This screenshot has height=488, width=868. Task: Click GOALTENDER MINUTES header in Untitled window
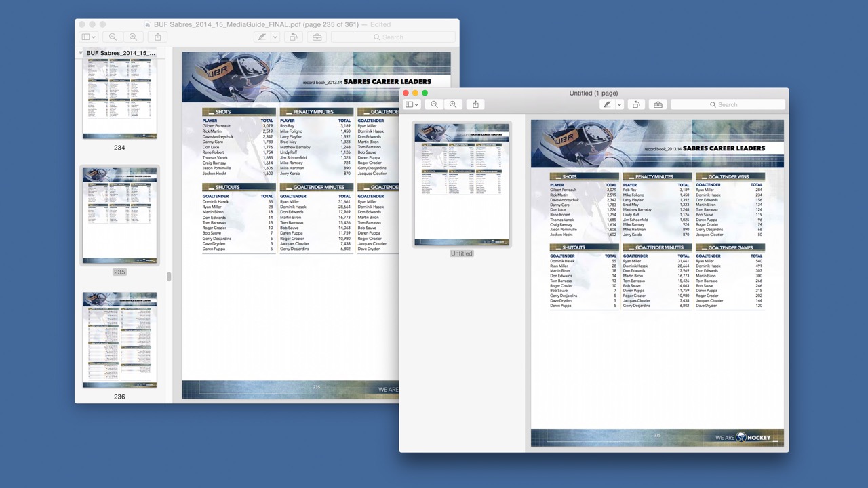click(656, 248)
